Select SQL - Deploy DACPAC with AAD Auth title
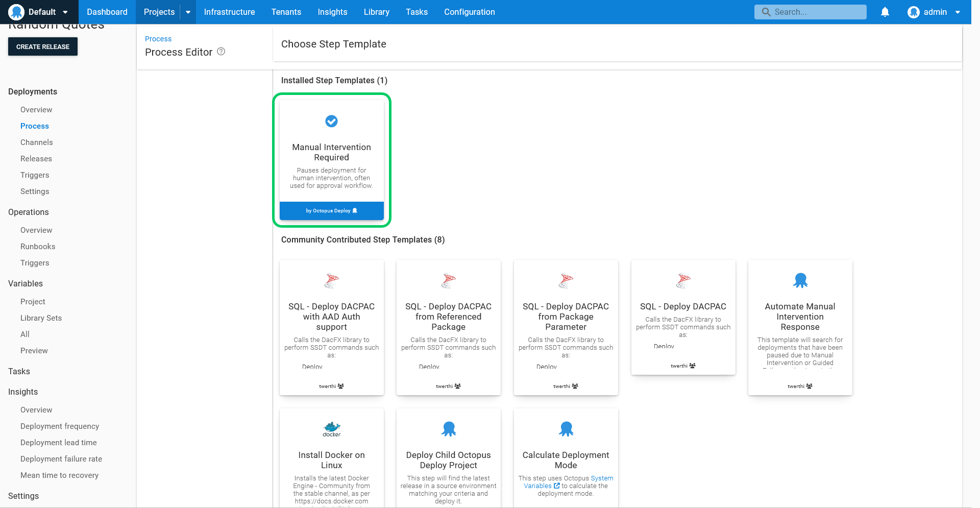 tap(332, 317)
